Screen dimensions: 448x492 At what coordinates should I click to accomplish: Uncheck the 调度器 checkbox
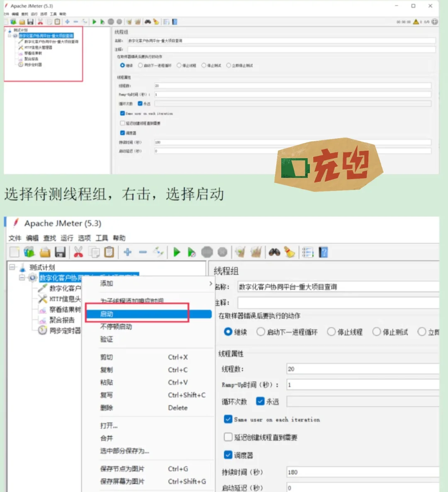click(228, 455)
